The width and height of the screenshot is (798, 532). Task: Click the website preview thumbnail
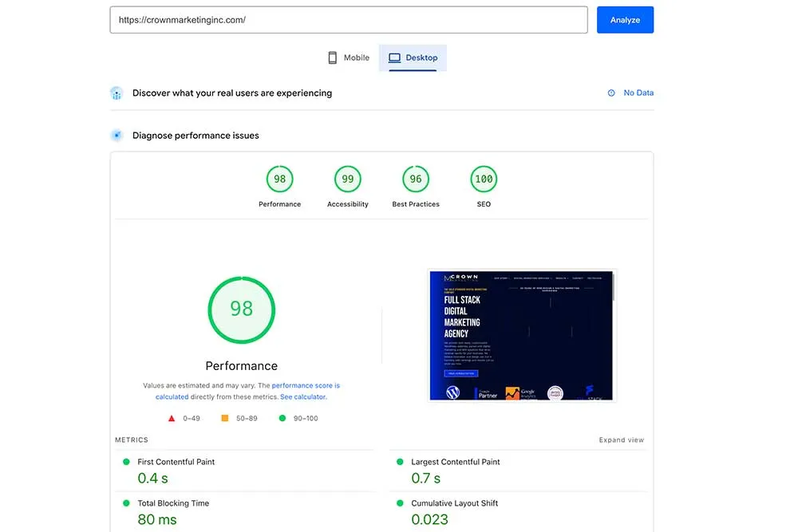521,334
